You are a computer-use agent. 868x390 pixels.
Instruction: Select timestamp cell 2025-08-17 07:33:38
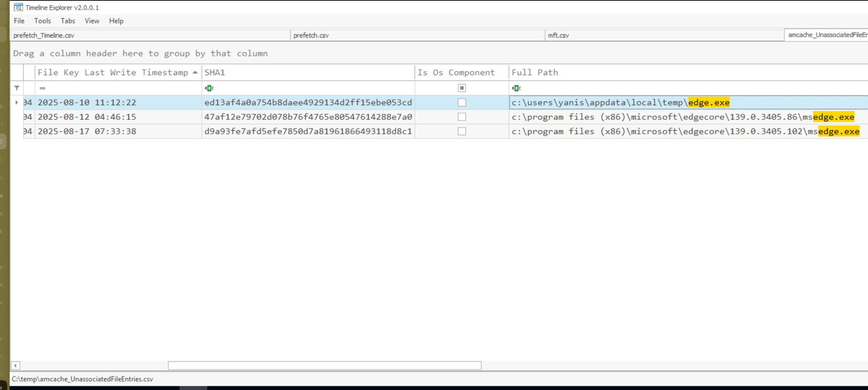118,131
